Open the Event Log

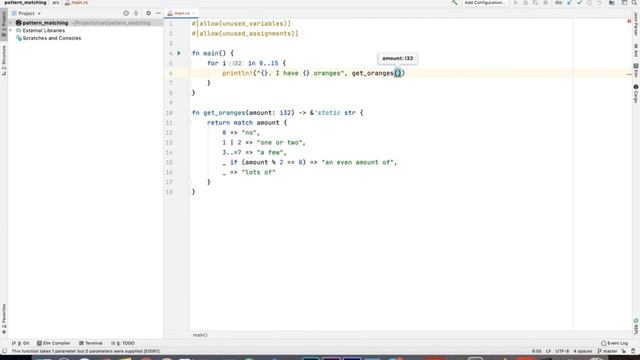tap(614, 343)
